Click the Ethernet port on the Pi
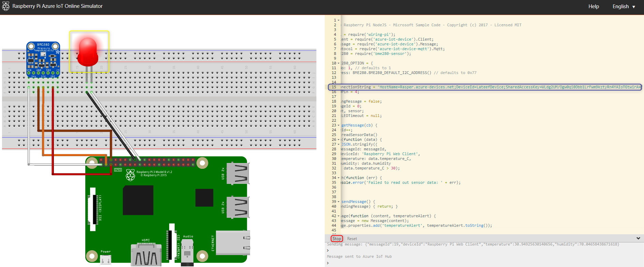 tap(233, 243)
